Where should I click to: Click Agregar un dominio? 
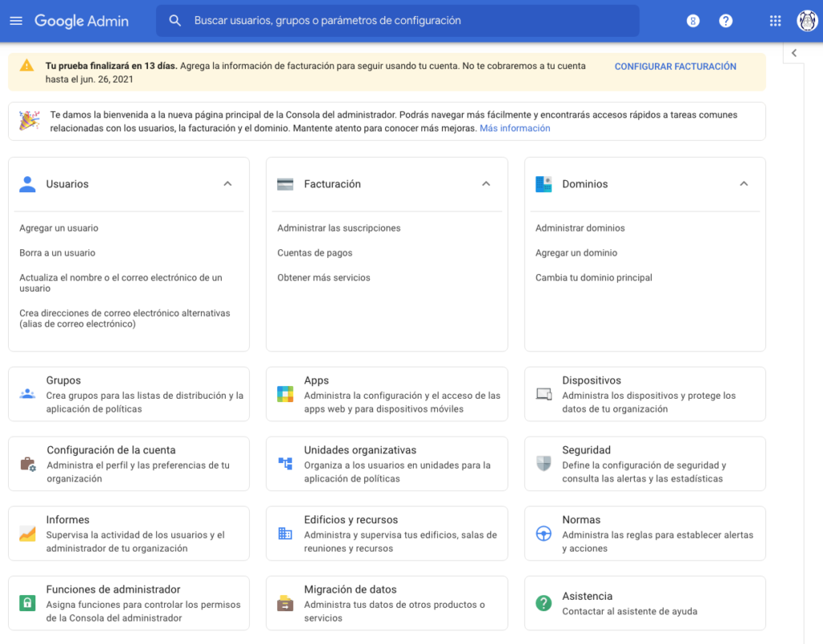click(576, 252)
